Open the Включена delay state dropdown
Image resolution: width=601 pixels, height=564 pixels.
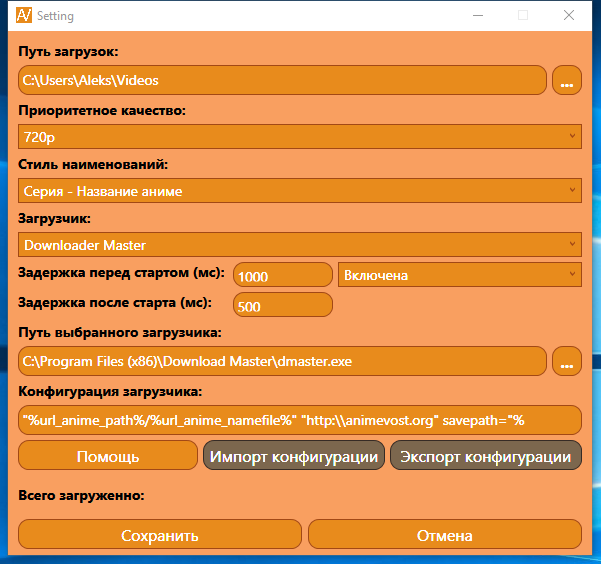(460, 275)
